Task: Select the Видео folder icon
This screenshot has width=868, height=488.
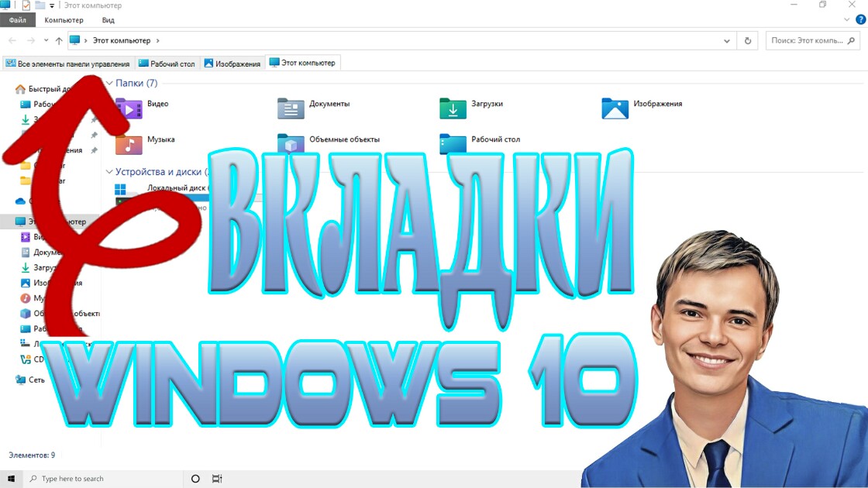Action: pos(129,108)
